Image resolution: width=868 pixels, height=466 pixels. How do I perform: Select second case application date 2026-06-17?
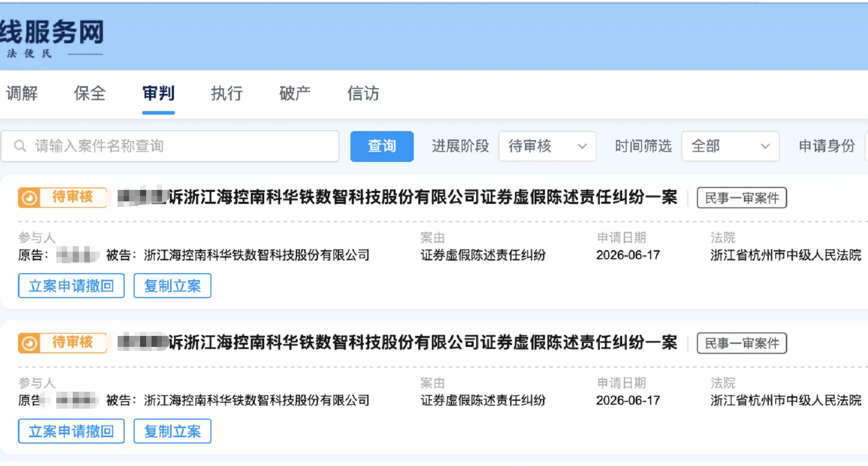(628, 401)
